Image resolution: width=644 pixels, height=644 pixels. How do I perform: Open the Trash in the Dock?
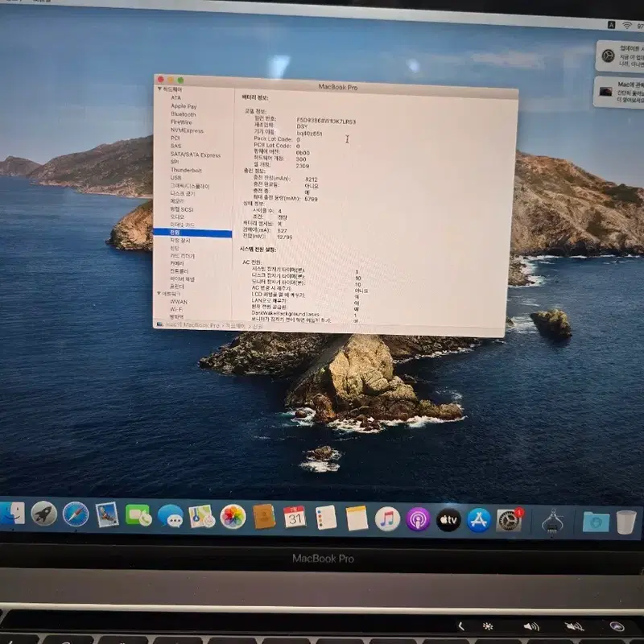click(x=626, y=522)
